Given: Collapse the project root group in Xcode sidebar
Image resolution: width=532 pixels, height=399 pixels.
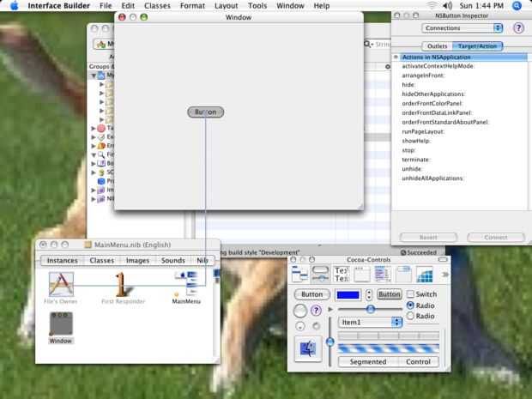Looking at the screenshot, I should [94, 76].
